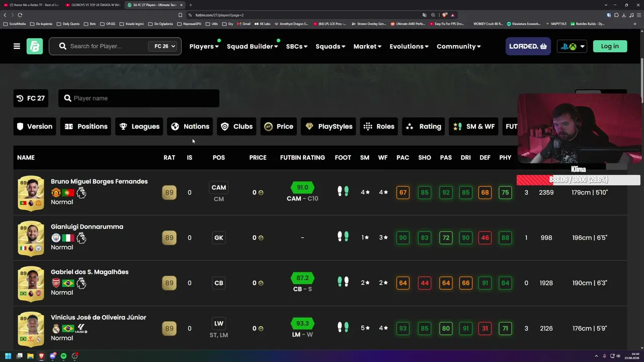Screen dimensions: 644x362
Task: Switch to the Name Me a Better TF tab
Action: (31, 5)
